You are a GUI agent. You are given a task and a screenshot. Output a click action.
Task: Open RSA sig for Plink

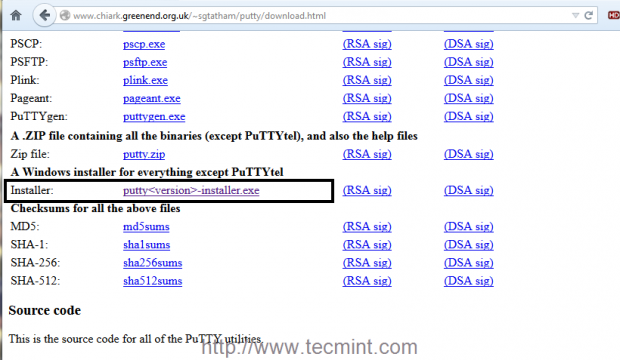pos(367,80)
